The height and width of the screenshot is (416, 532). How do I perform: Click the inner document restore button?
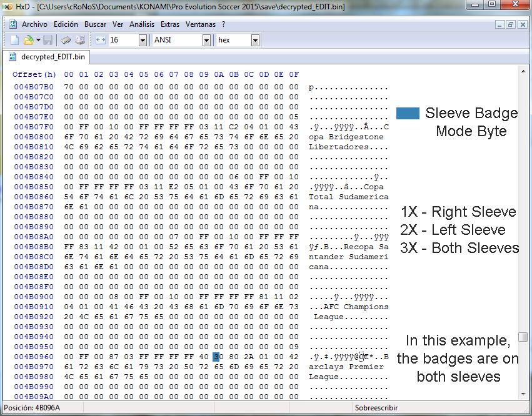tap(511, 24)
